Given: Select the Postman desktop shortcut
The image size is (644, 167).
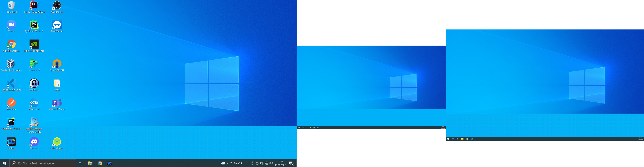Looking at the screenshot, I should pos(11,104).
